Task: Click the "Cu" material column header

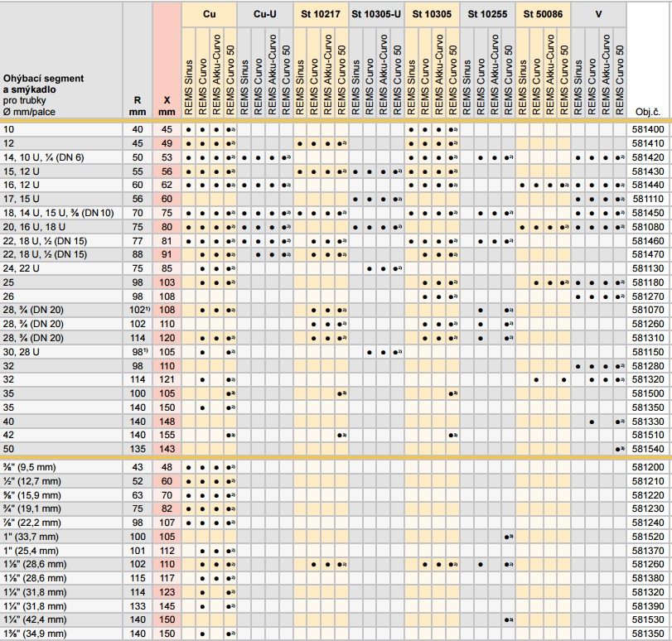Action: click(209, 14)
